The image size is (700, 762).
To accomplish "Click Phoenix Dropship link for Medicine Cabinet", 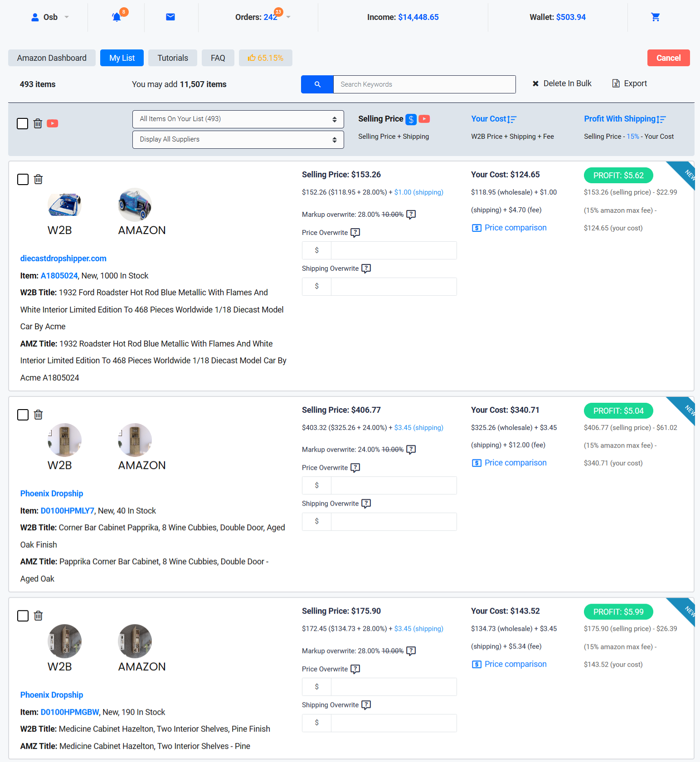I will point(52,695).
